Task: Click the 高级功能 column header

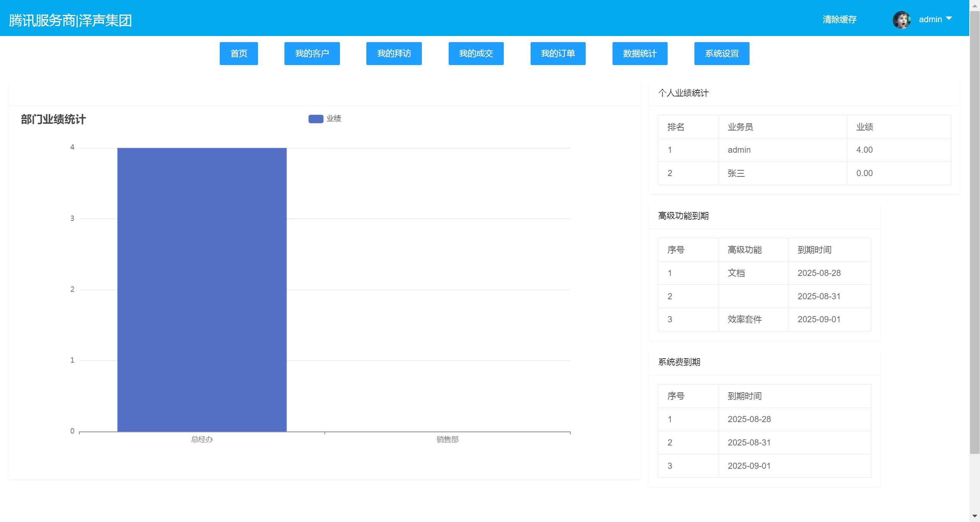Action: click(x=753, y=250)
